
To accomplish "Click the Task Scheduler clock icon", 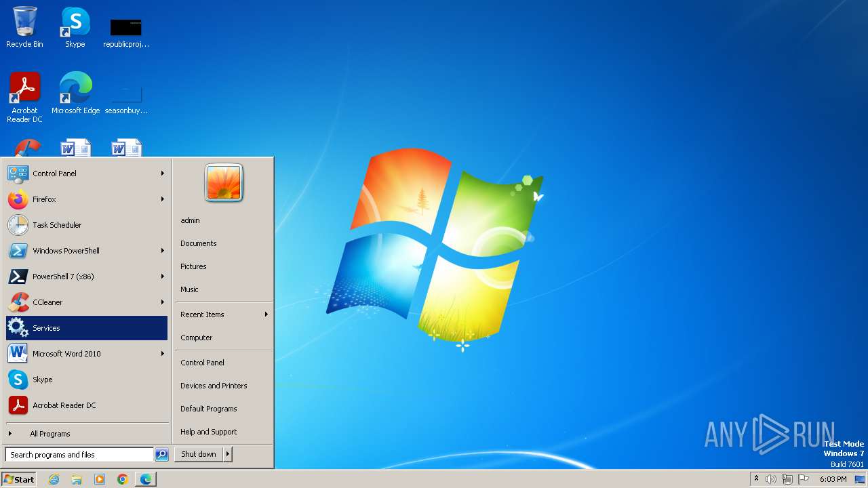I will [18, 225].
